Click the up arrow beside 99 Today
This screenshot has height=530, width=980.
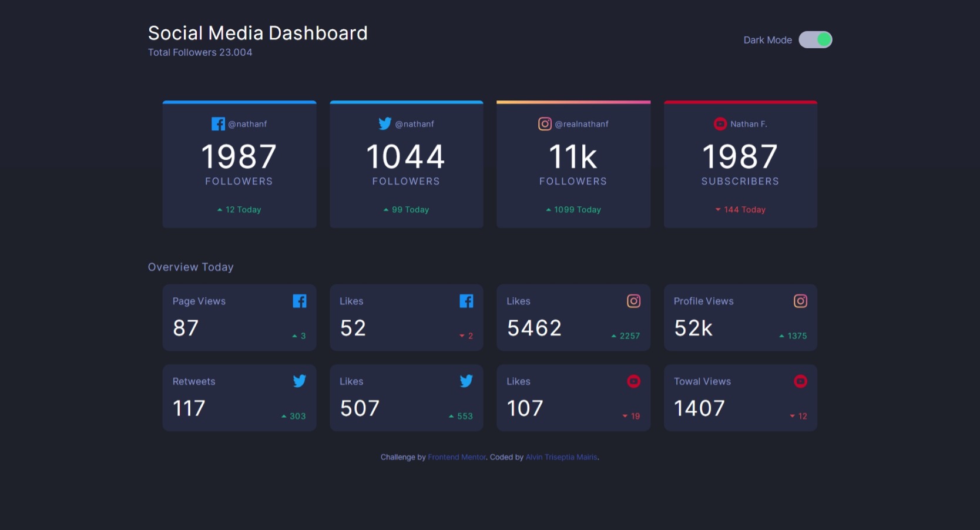click(386, 210)
